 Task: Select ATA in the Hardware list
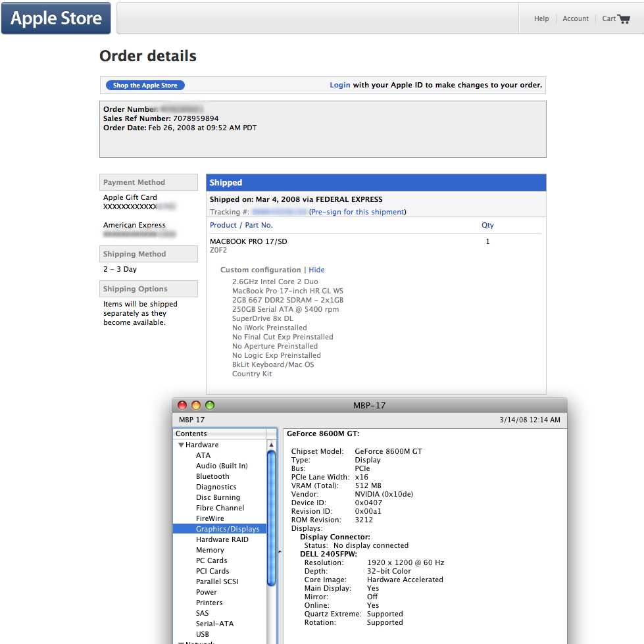pyautogui.click(x=203, y=455)
